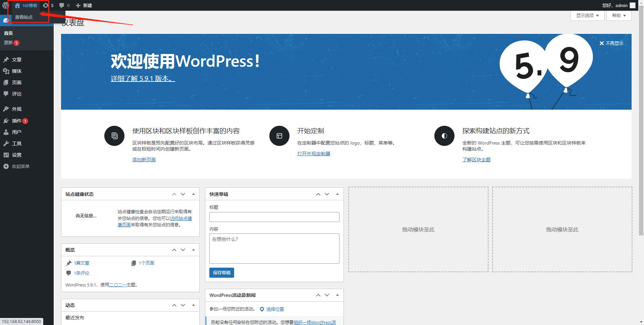Click the 保存草稿 button
This screenshot has height=325, width=644.
(222, 273)
